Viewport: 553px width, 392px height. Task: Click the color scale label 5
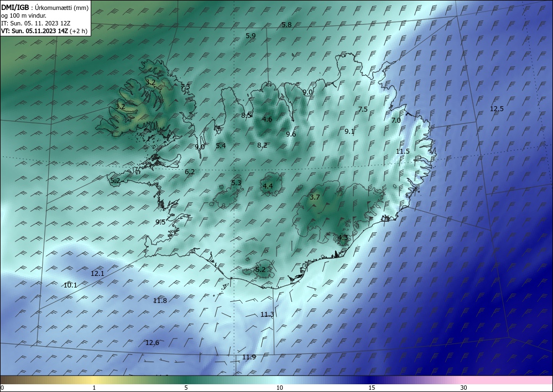click(x=186, y=388)
